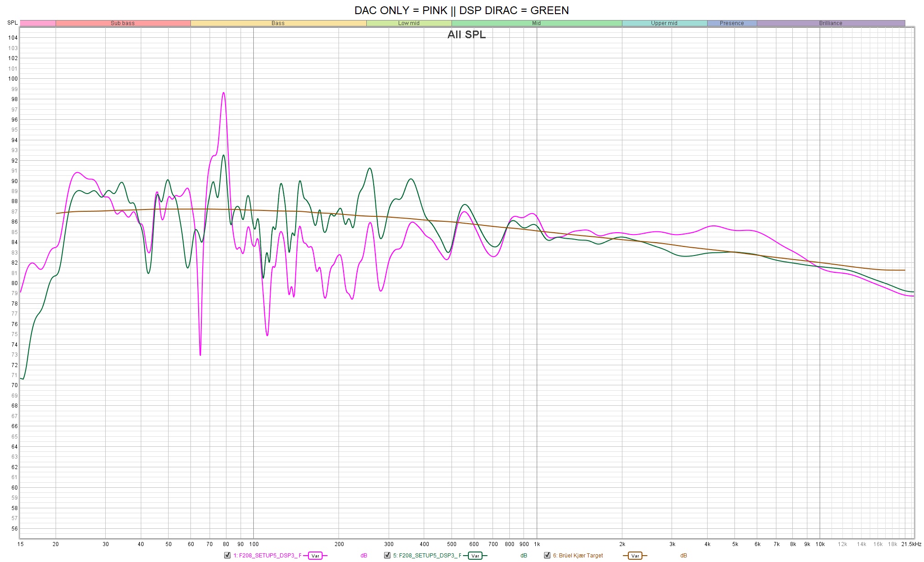The height and width of the screenshot is (562, 924).
Task: Click the 56 dB axis value
Action: 14,529
